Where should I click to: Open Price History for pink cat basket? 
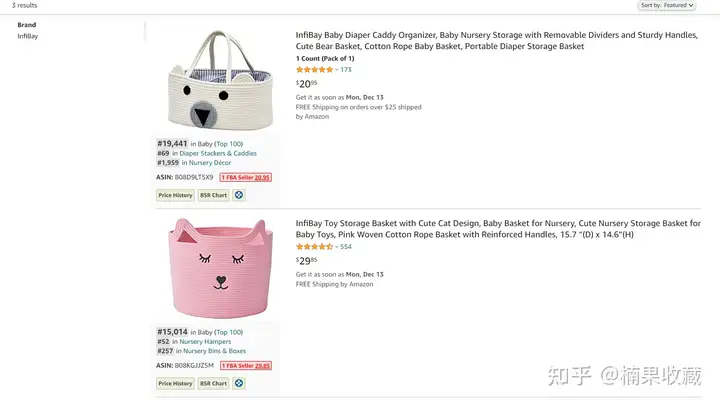click(175, 383)
